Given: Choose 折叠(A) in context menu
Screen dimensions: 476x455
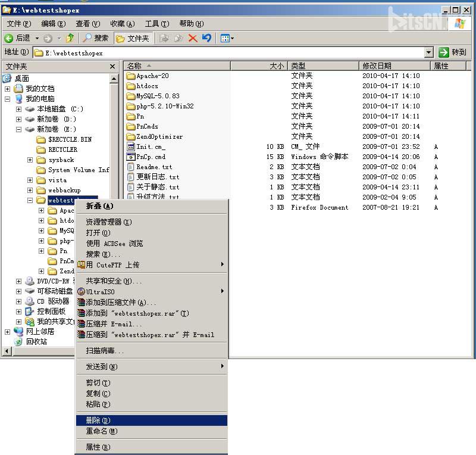Looking at the screenshot, I should (152, 206).
